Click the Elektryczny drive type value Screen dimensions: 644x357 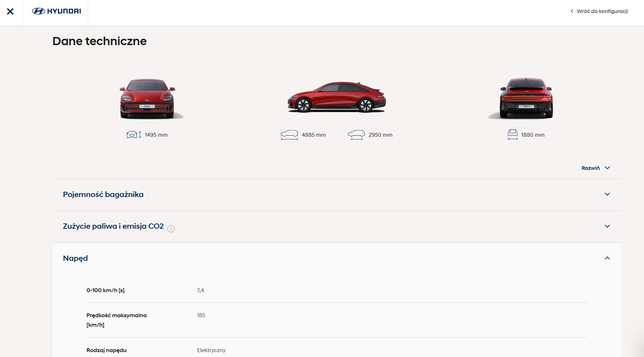tap(211, 350)
